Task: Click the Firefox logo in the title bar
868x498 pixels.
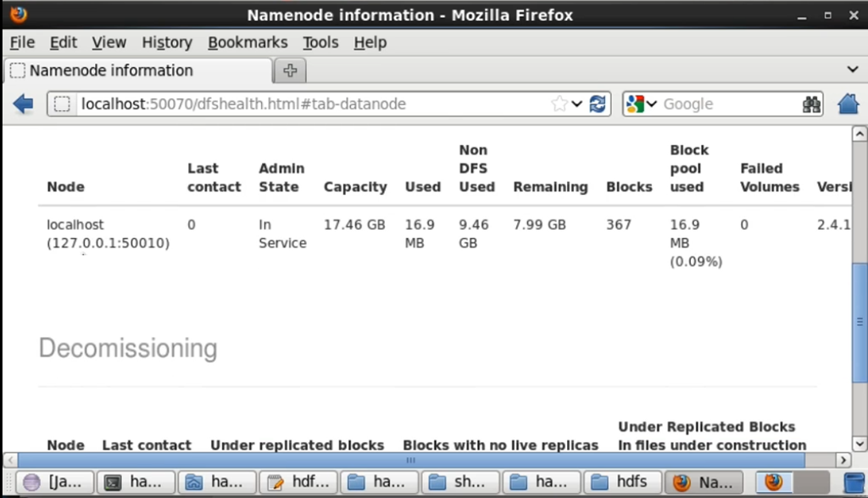Action: pyautogui.click(x=19, y=14)
